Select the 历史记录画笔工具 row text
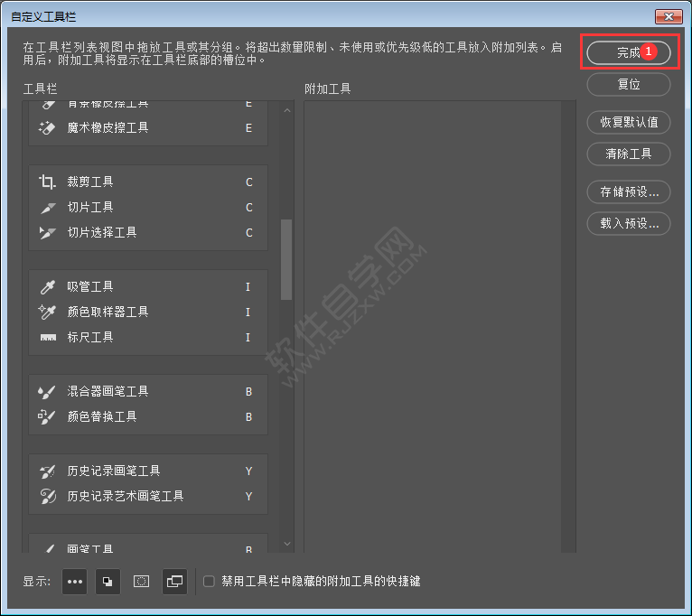The height and width of the screenshot is (616, 692). [114, 471]
